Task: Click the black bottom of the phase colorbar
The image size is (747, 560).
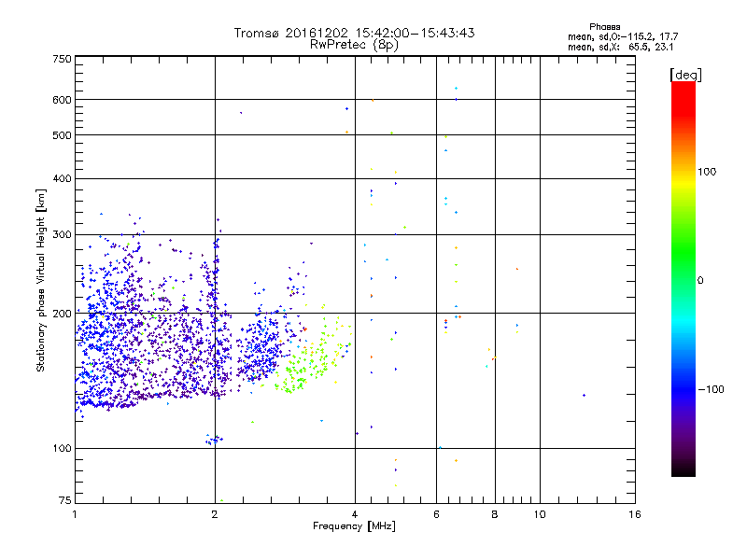Action: pos(684,469)
